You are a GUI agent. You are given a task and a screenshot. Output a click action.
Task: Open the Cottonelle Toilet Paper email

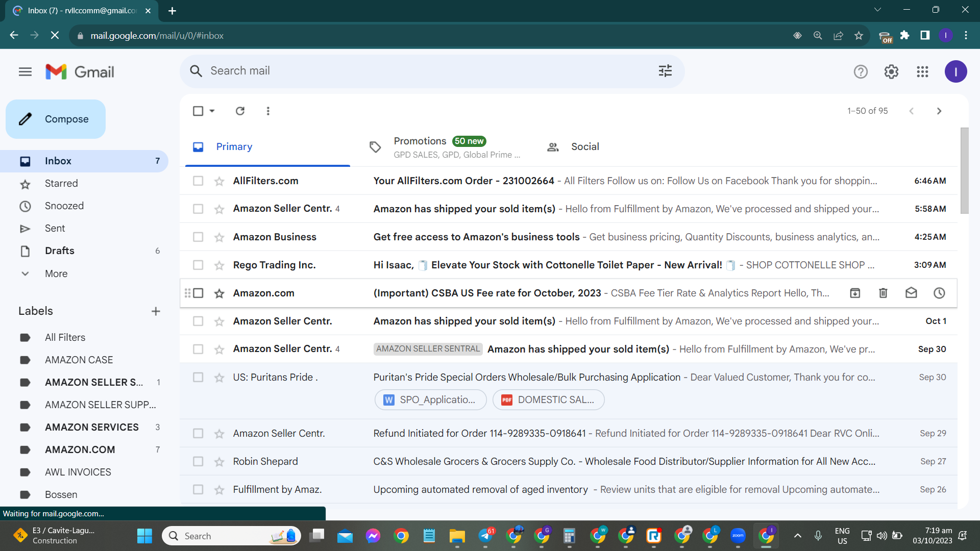click(568, 265)
